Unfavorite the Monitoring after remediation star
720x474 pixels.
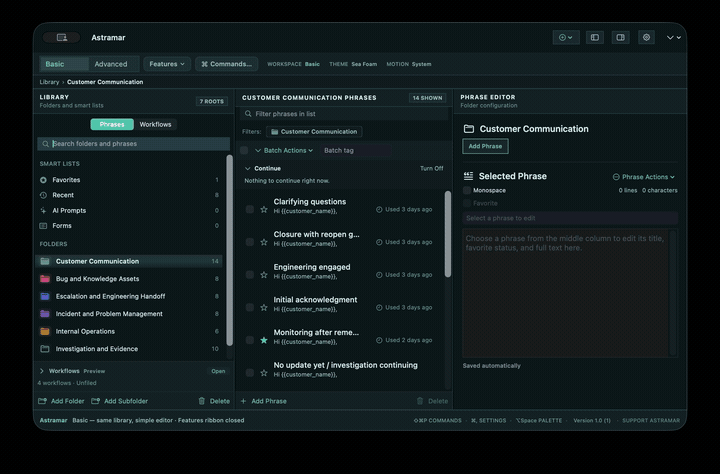(x=264, y=340)
